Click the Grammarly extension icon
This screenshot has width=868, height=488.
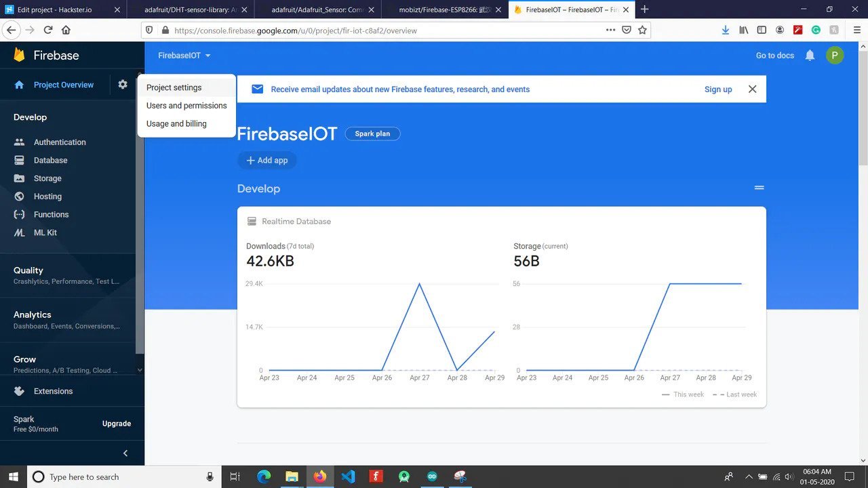816,30
